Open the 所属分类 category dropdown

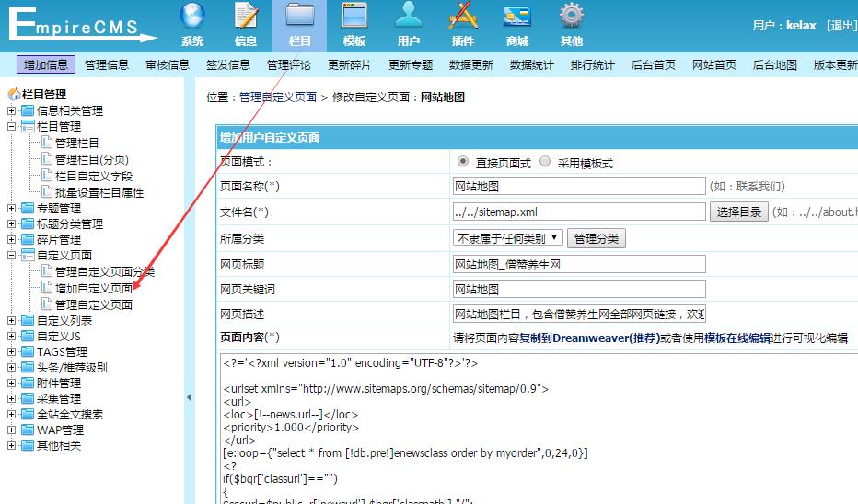coord(507,238)
